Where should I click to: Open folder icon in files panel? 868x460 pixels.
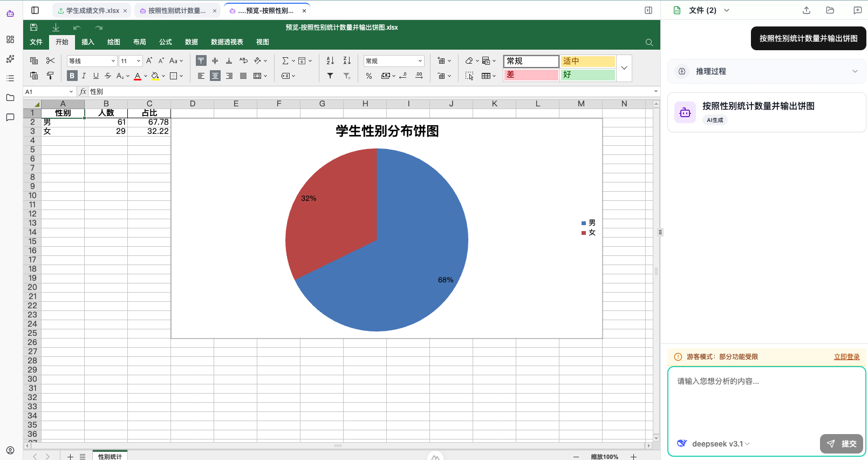point(830,10)
